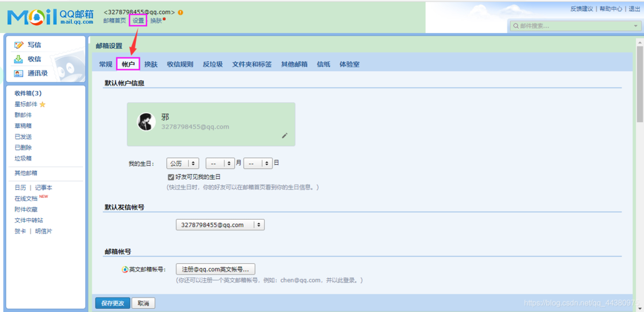The image size is (644, 312).
Task: Click the 保存更改 button
Action: tap(113, 303)
